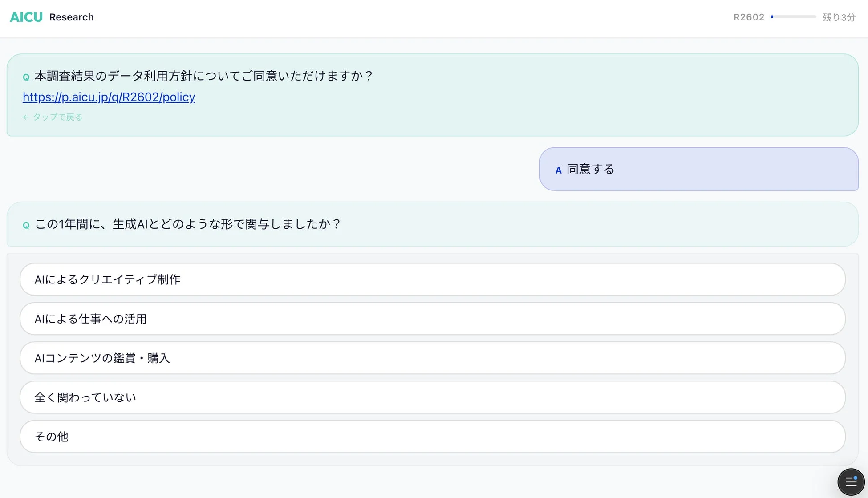Click the back arrow before タップで戻る
This screenshot has width=868, height=498.
(26, 117)
